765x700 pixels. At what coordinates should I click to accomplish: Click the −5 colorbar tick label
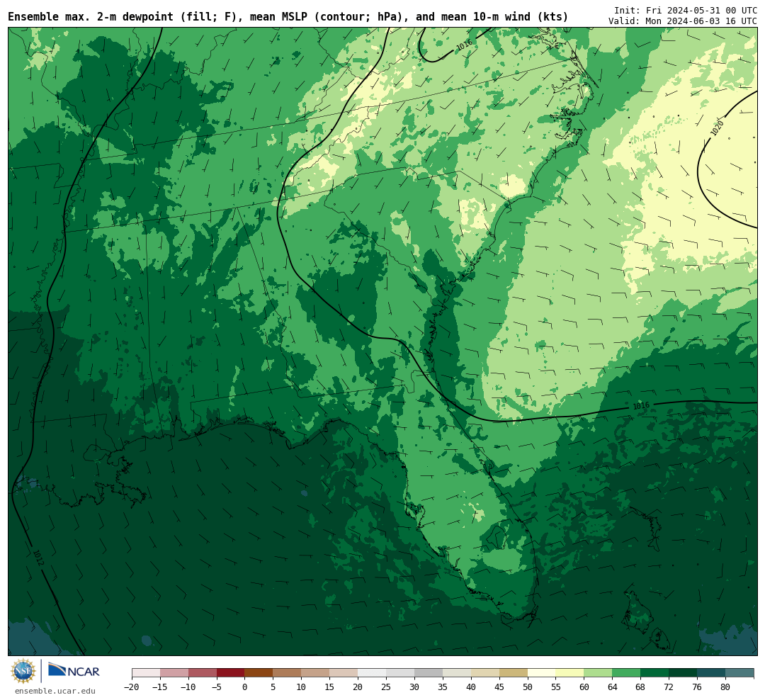click(x=217, y=687)
